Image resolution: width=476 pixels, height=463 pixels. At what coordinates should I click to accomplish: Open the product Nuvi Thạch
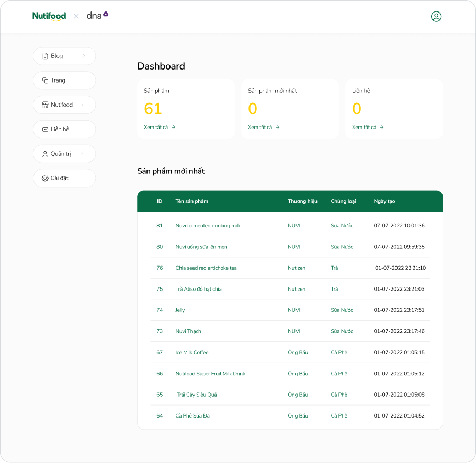pos(188,331)
